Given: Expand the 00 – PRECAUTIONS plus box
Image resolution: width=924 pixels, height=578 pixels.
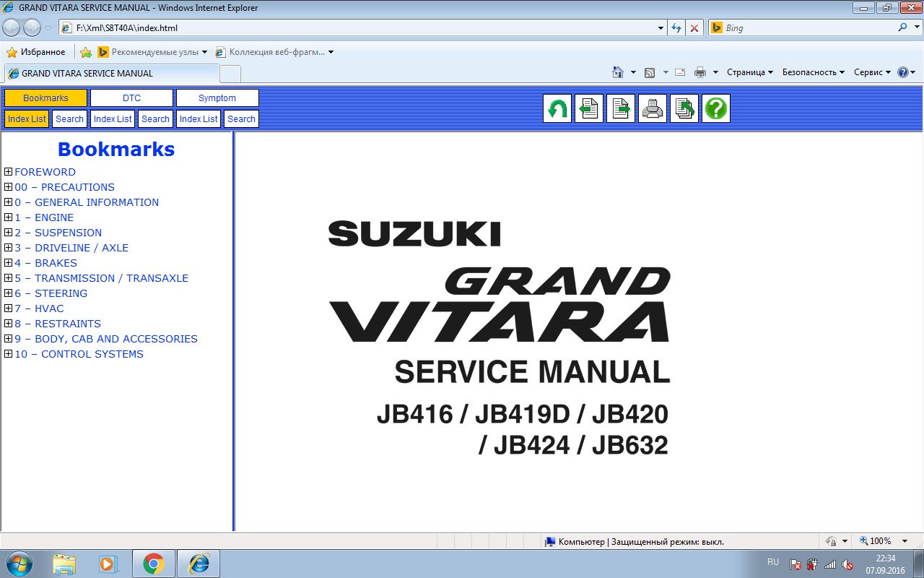Looking at the screenshot, I should [x=9, y=187].
